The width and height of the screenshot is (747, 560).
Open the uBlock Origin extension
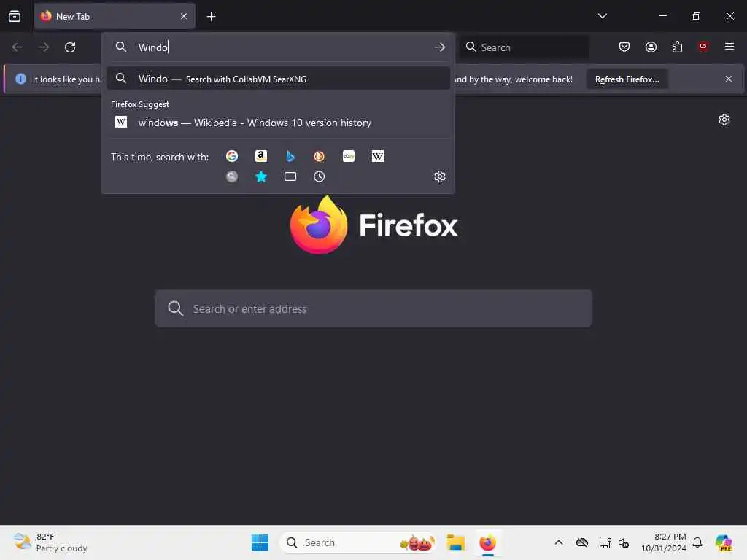coord(703,47)
